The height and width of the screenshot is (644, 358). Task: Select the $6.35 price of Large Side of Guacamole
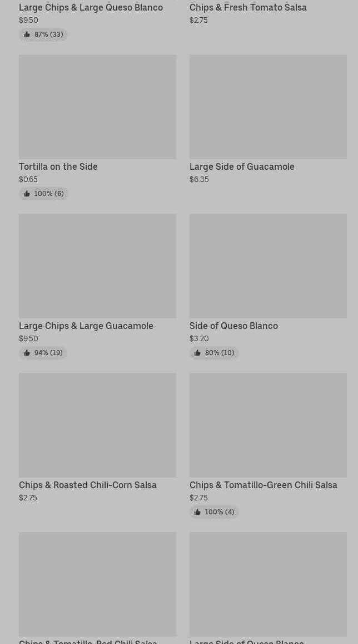[x=199, y=179]
